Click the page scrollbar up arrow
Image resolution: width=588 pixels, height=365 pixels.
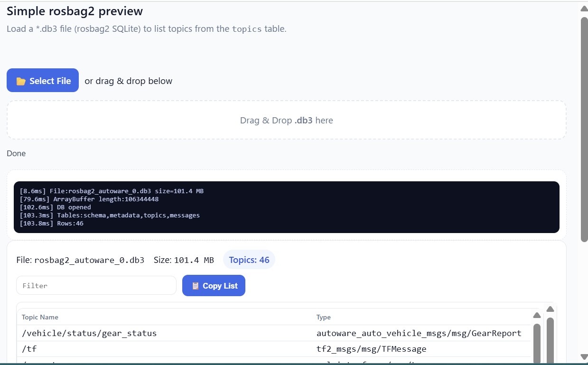(584, 8)
